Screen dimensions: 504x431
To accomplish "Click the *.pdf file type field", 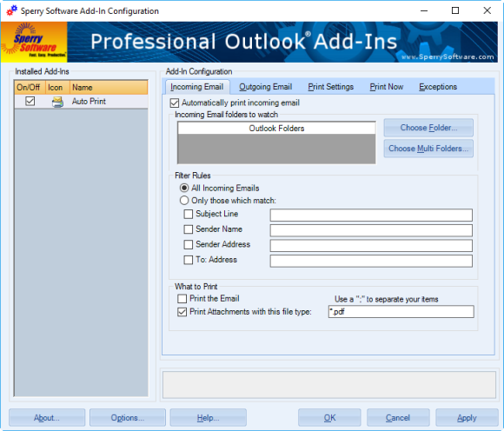I will 401,312.
